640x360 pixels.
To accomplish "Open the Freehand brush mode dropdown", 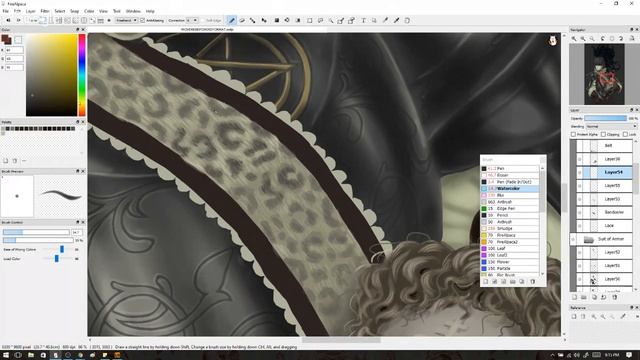I will tap(126, 20).
